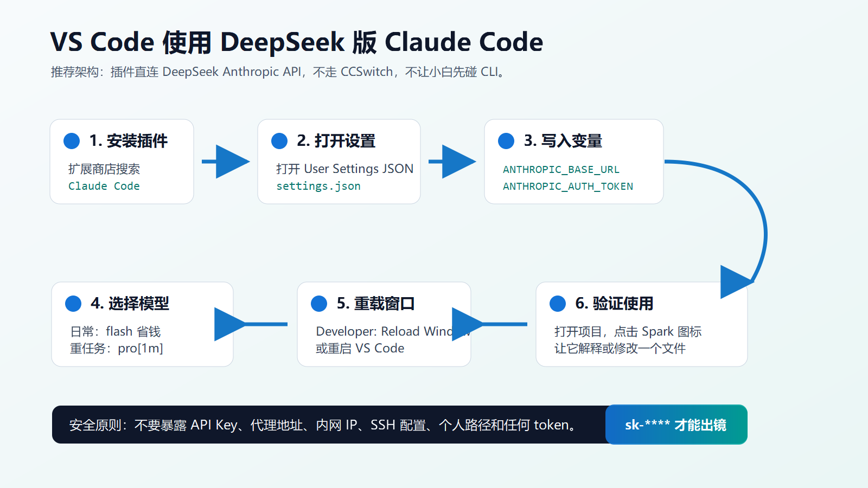Click the "sk-**** 才能出镜" badge

[676, 425]
